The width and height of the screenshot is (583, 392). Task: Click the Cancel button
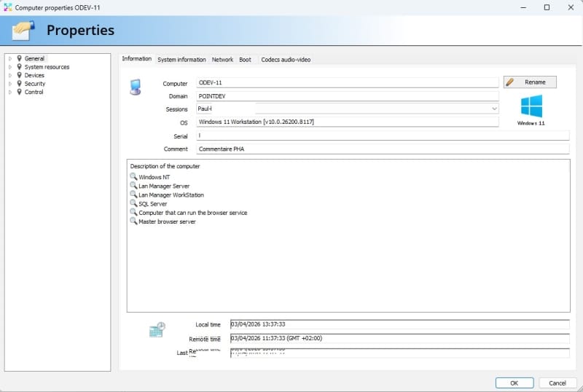557,383
